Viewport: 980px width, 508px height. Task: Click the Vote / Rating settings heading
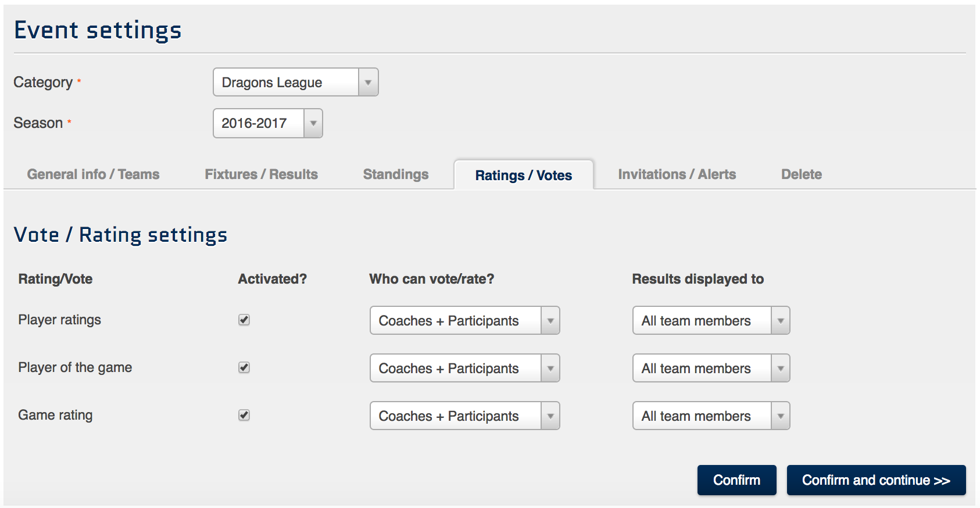pos(120,235)
